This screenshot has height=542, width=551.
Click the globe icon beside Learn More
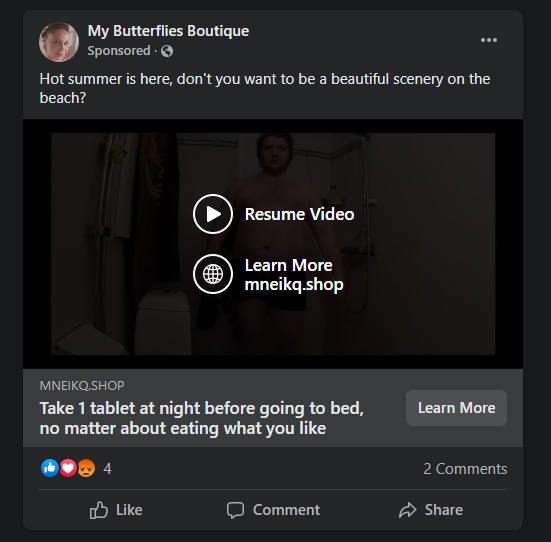point(213,274)
